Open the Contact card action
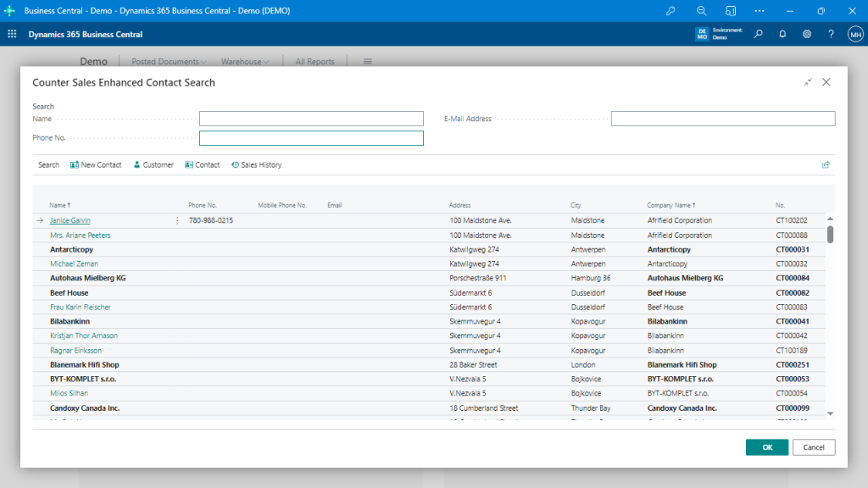 [202, 164]
